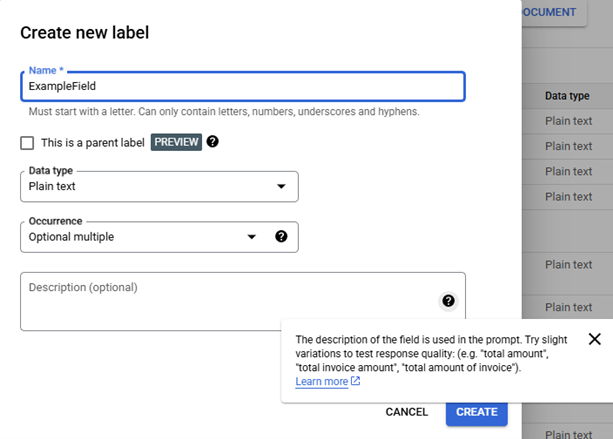Close the description tooltip with X

point(594,339)
